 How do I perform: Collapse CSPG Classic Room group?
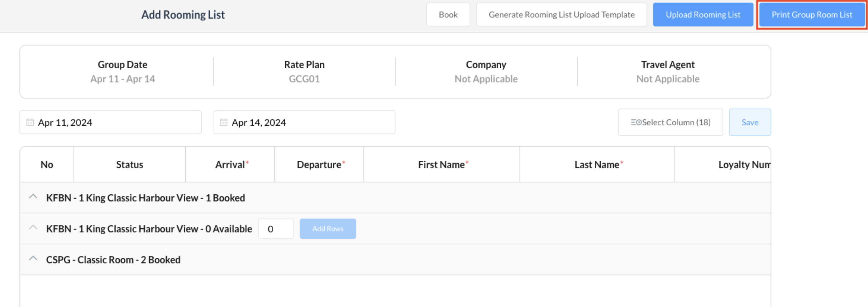click(33, 259)
